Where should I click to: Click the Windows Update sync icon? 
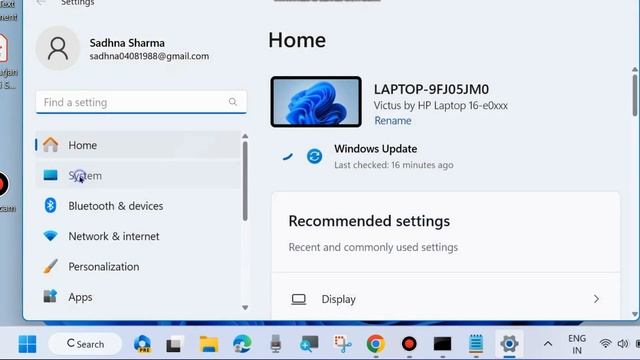pos(314,156)
